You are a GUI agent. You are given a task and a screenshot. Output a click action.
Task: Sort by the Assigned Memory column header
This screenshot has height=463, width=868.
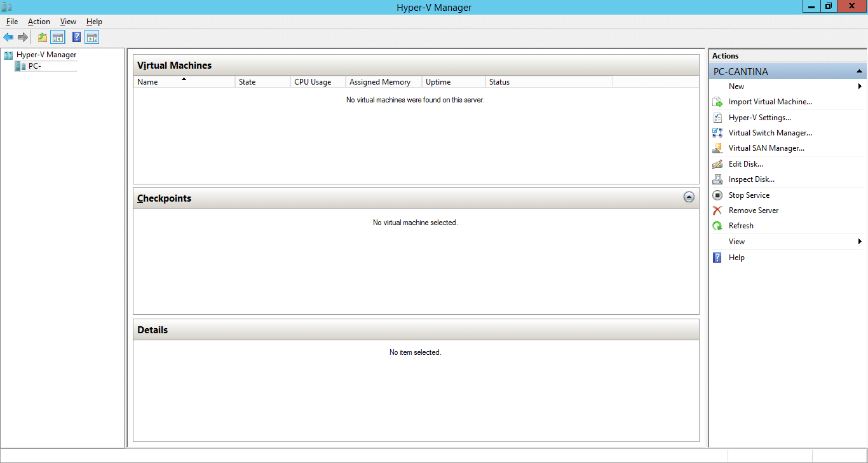[x=383, y=82]
